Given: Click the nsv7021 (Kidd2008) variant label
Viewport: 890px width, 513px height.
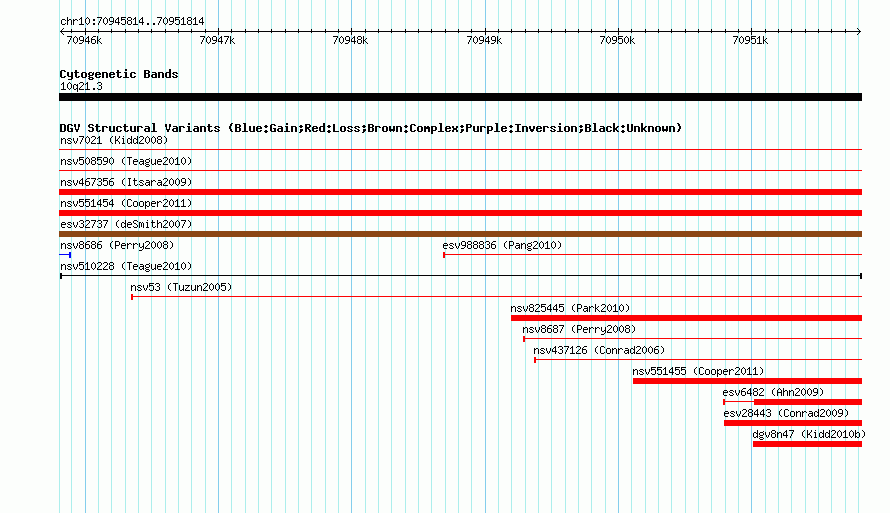Looking at the screenshot, I should [114, 140].
